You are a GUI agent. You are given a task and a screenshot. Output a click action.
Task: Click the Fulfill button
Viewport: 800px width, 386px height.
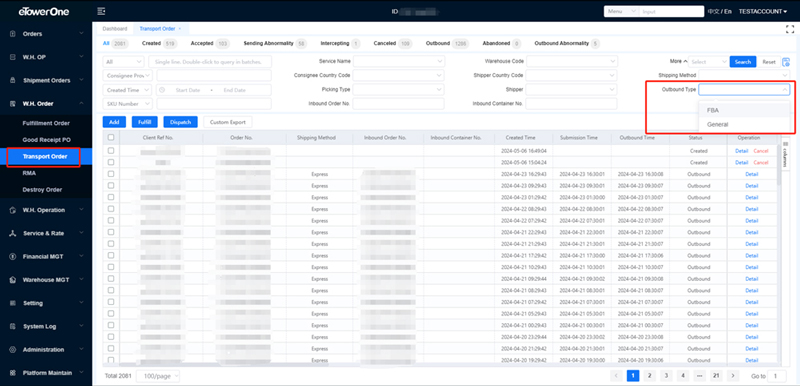point(144,122)
